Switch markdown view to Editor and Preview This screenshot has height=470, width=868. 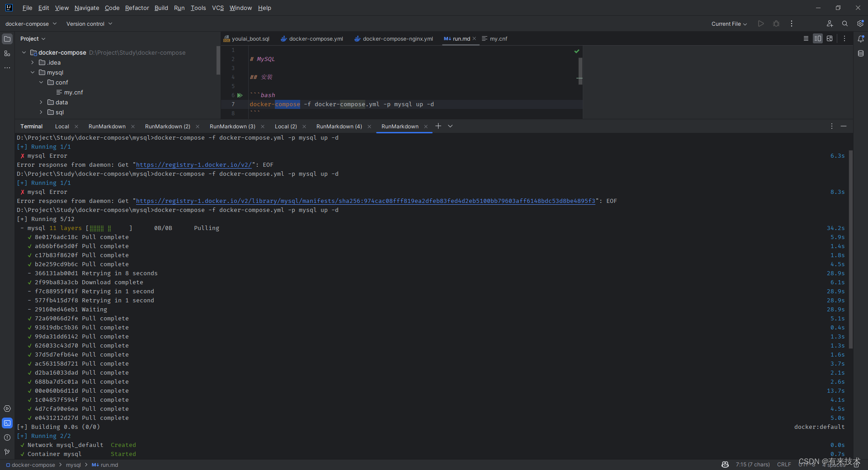coord(817,38)
